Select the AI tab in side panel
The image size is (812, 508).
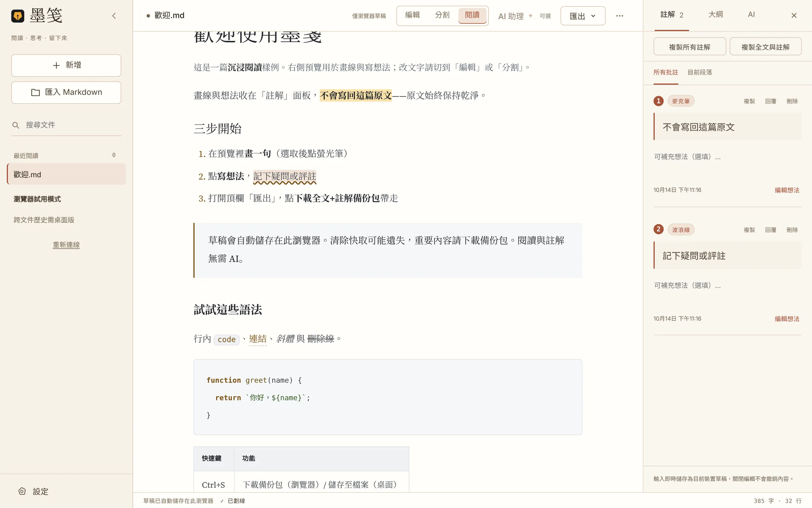coord(751,15)
